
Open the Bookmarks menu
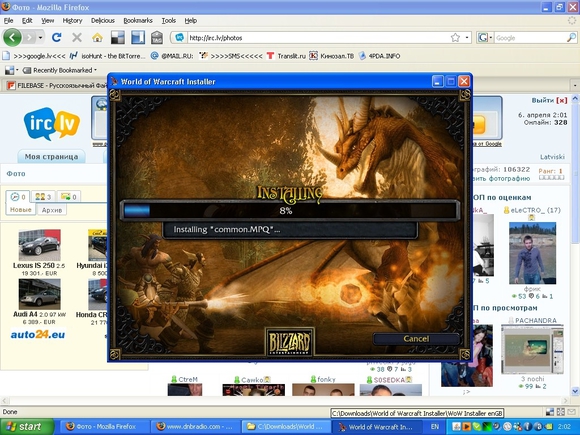pos(138,21)
